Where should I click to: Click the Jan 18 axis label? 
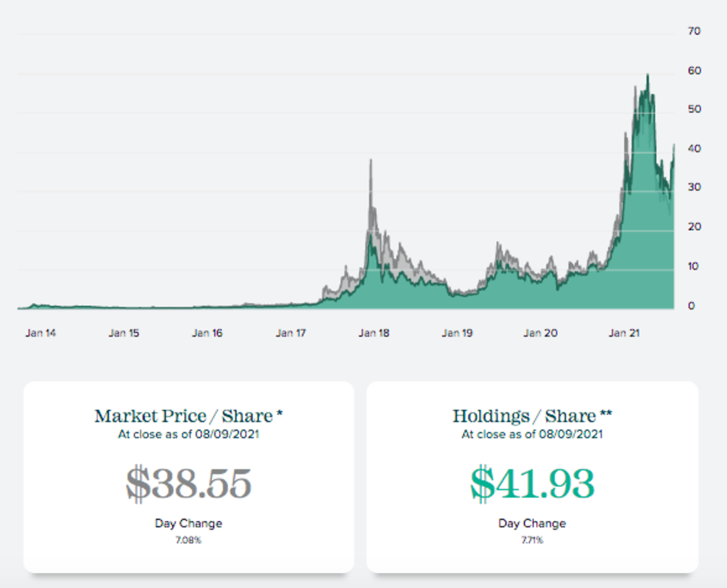(x=374, y=333)
